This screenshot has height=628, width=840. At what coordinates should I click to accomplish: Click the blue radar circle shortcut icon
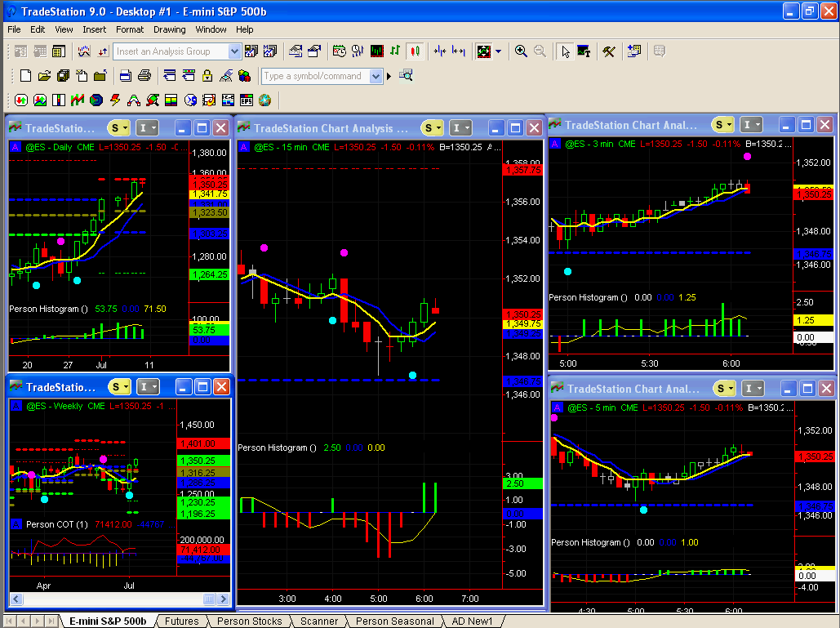pyautogui.click(x=96, y=100)
